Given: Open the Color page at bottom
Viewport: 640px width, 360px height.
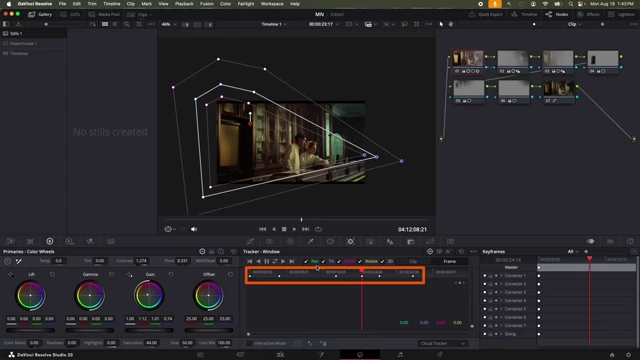Looking at the screenshot, I should (x=360, y=355).
